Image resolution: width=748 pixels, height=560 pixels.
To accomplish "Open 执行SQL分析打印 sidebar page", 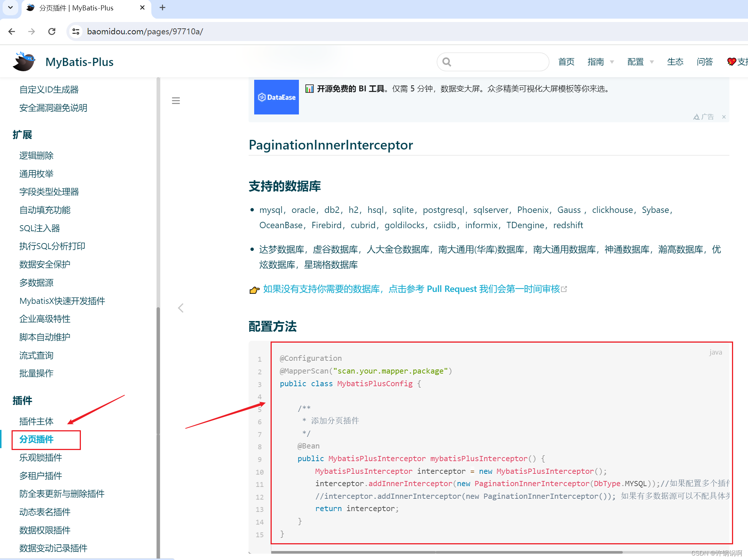I will [x=52, y=246].
